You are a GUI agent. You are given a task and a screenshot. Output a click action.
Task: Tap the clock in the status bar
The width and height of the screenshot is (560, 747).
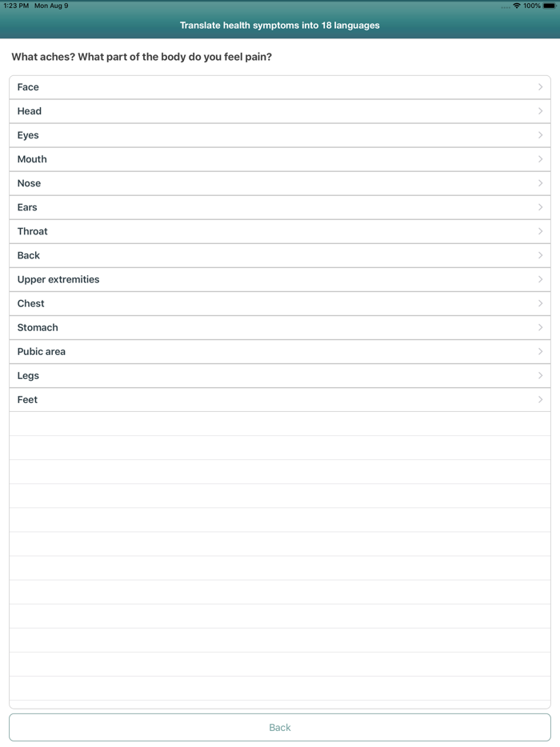(12, 5)
